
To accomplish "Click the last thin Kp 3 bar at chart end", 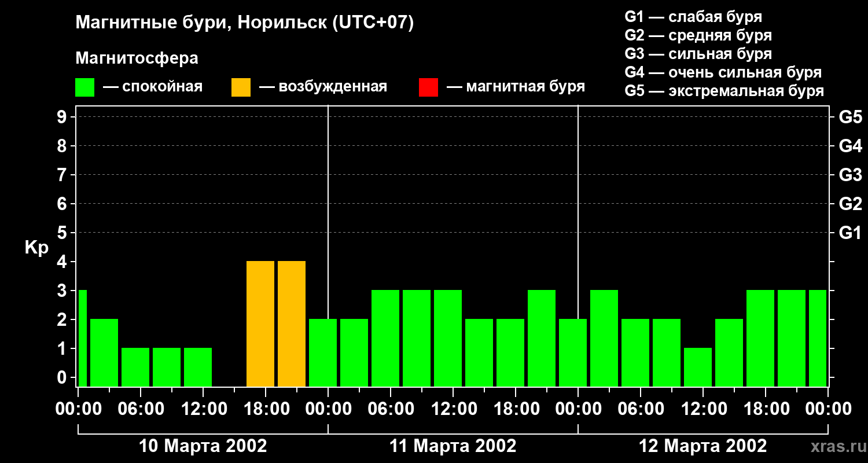I will pos(818,339).
